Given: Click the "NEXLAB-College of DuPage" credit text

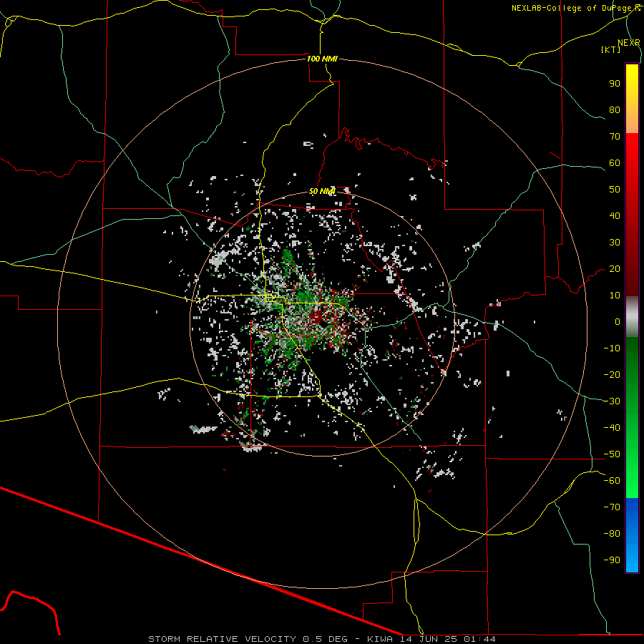Looking at the screenshot, I should (572, 8).
